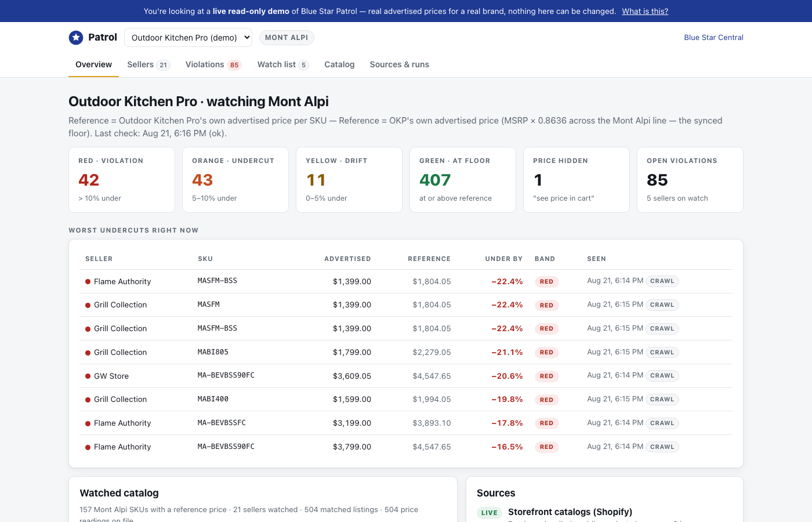Image resolution: width=812 pixels, height=522 pixels.
Task: Click the Yellow Drift card showing 11
Action: coord(349,180)
